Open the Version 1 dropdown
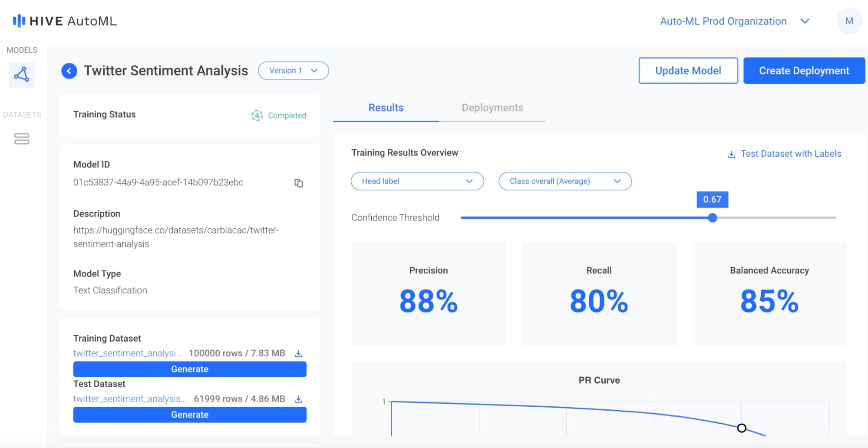This screenshot has height=448, width=868. click(293, 70)
